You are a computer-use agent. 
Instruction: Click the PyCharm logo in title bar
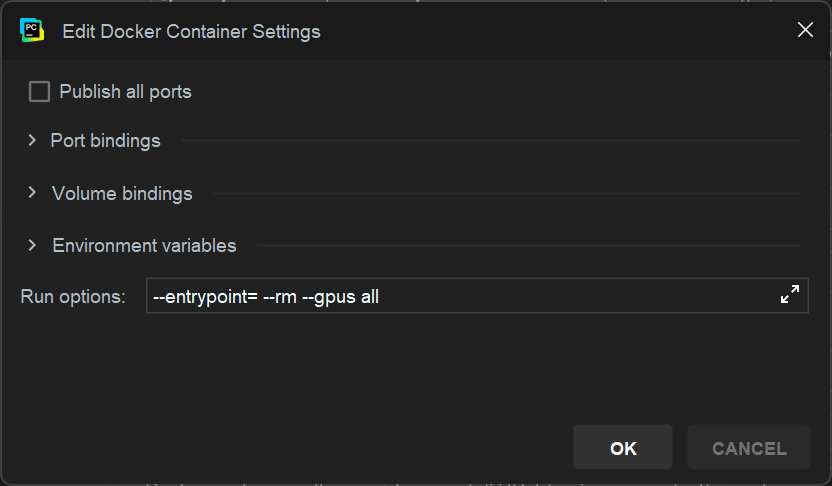point(31,30)
